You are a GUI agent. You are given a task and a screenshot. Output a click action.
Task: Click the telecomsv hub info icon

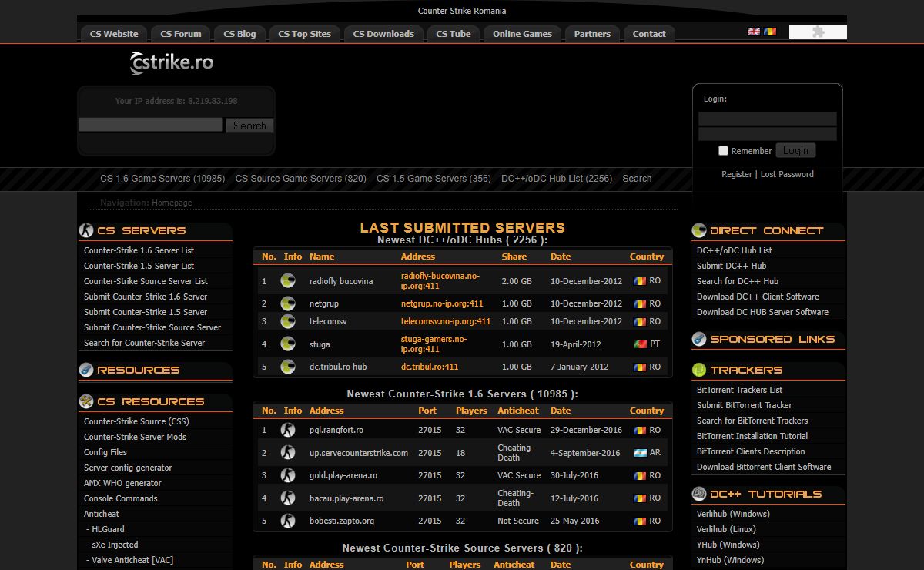tap(288, 321)
